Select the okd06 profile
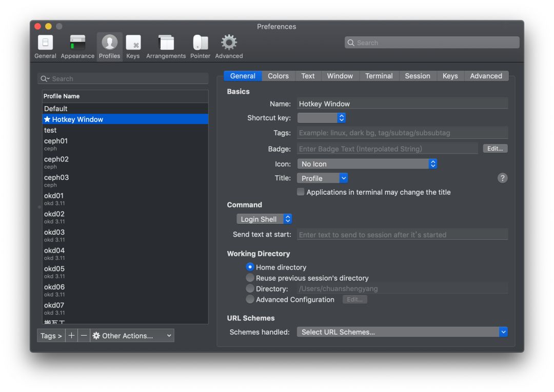554x392 pixels. [x=125, y=291]
